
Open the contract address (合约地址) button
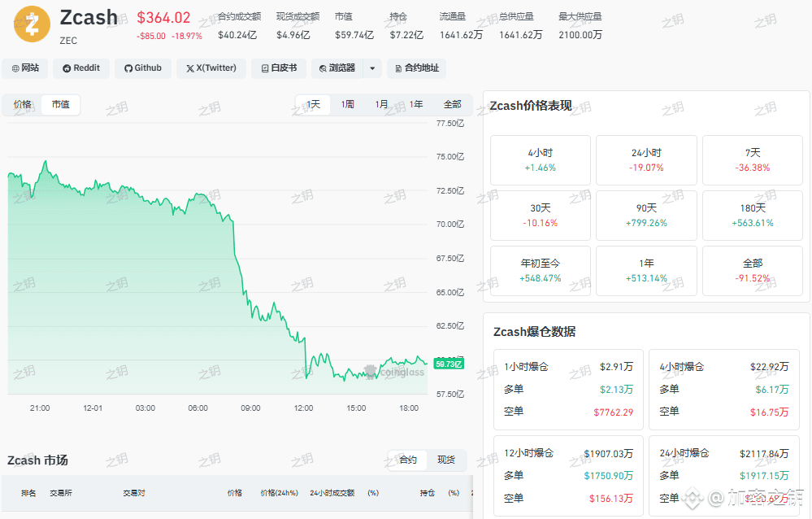tap(416, 68)
